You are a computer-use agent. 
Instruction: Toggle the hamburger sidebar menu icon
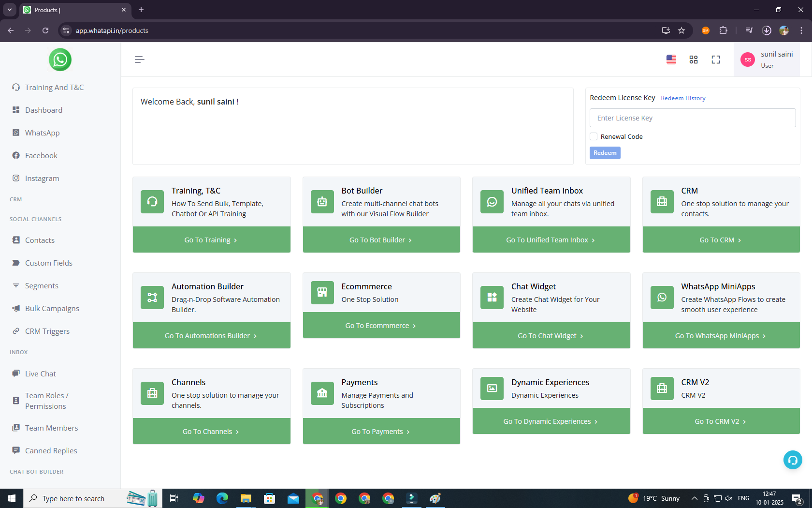coord(139,60)
